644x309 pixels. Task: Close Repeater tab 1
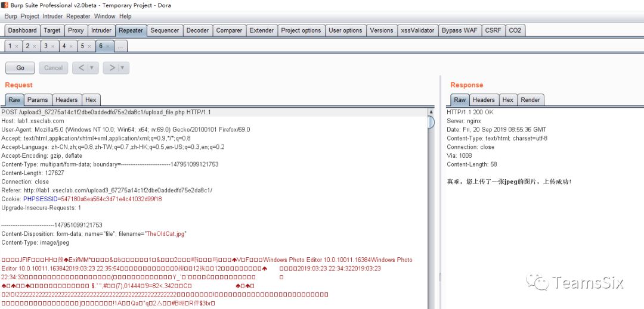pyautogui.click(x=17, y=46)
